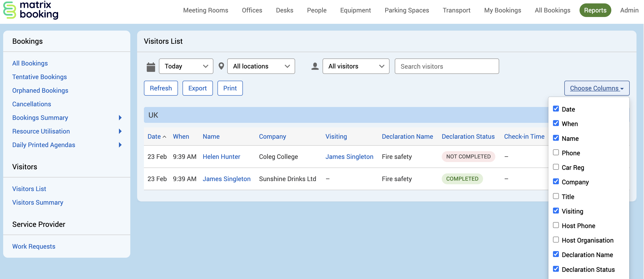
Task: Enable the Car Reg column checkbox
Action: [555, 167]
